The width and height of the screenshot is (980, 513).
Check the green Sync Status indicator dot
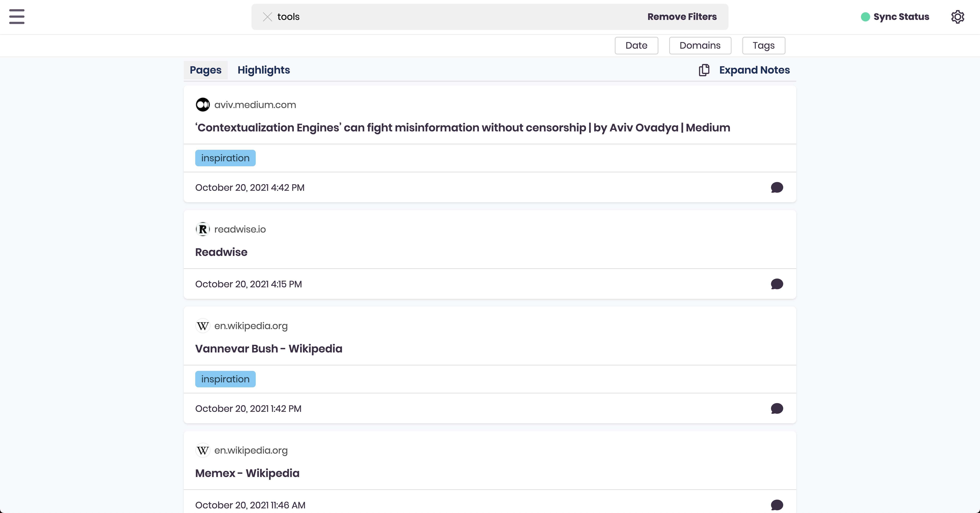point(865,17)
